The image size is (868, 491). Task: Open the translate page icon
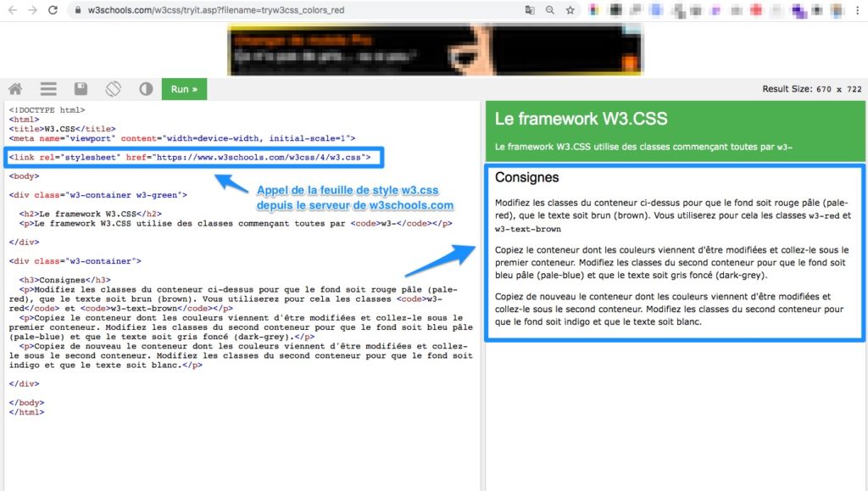point(530,10)
